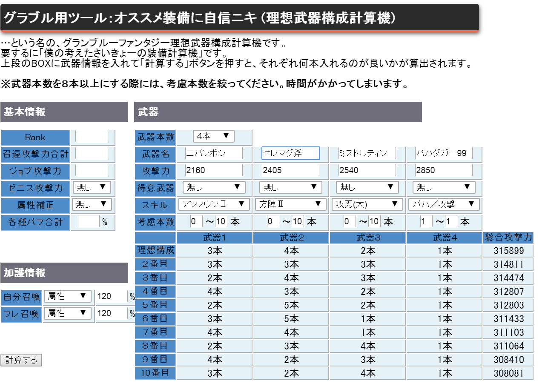
Task: Open the アンノウンII skill dropdown
Action: point(214,204)
